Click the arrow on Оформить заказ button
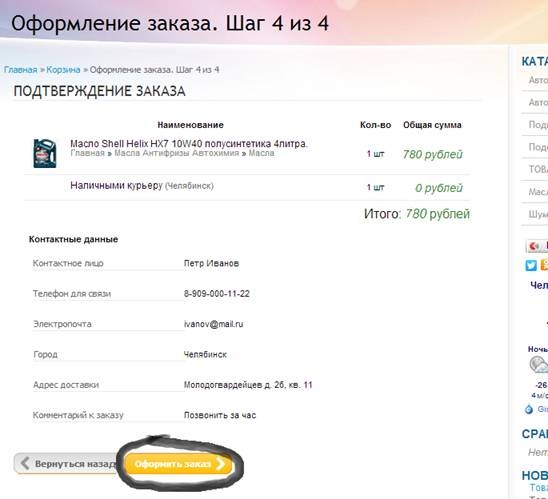The image size is (548, 499). click(x=221, y=464)
